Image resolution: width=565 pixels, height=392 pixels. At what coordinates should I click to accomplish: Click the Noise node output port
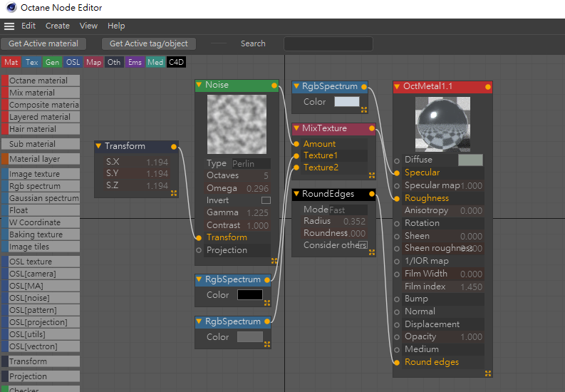click(274, 86)
